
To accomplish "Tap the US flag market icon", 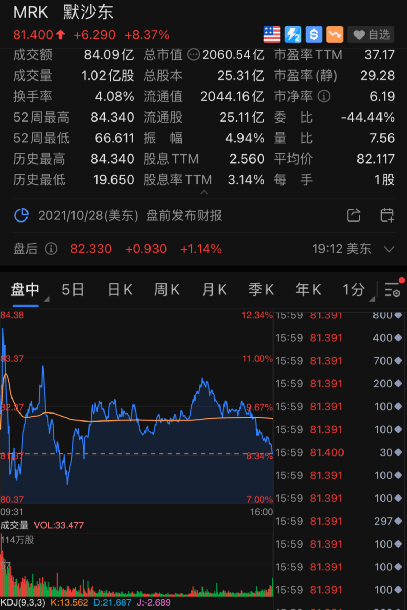I will [x=272, y=35].
